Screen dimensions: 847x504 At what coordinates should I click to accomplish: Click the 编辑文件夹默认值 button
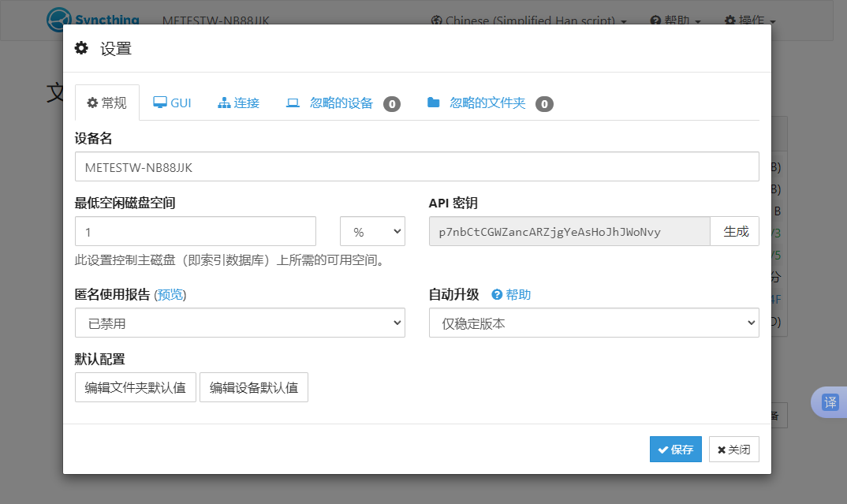tap(135, 387)
